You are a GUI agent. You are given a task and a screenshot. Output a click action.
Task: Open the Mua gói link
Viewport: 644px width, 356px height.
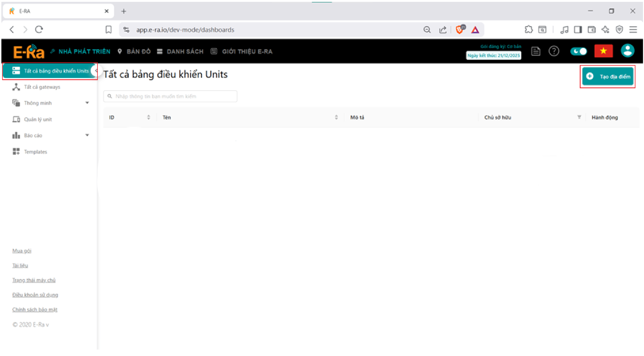click(x=22, y=251)
